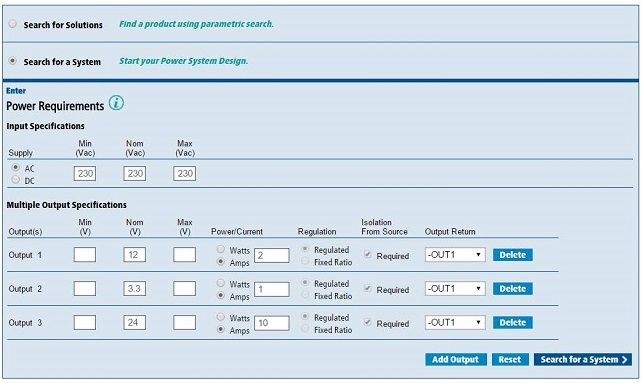
Task: Choose Fixed Ratio for Output 3
Action: pos(305,329)
